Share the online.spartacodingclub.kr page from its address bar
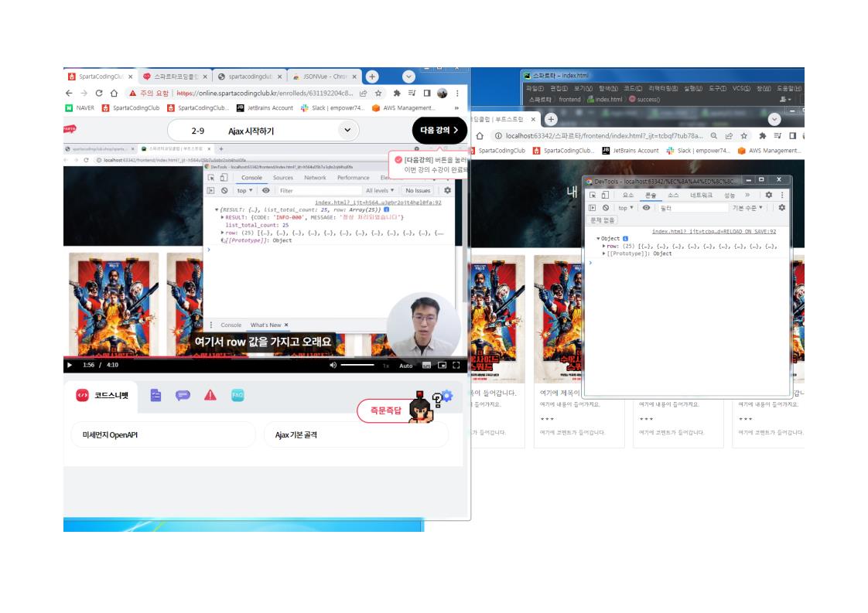 coord(364,93)
